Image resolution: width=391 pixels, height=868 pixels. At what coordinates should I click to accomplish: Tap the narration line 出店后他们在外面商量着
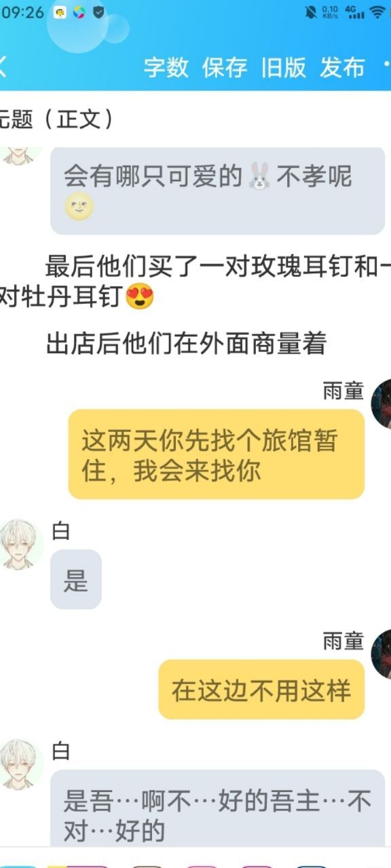186,344
